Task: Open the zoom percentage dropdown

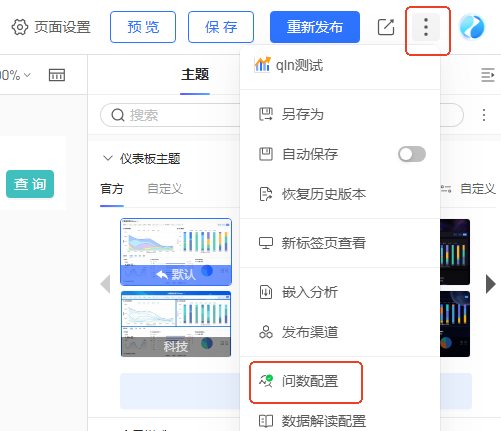Action: (15, 75)
